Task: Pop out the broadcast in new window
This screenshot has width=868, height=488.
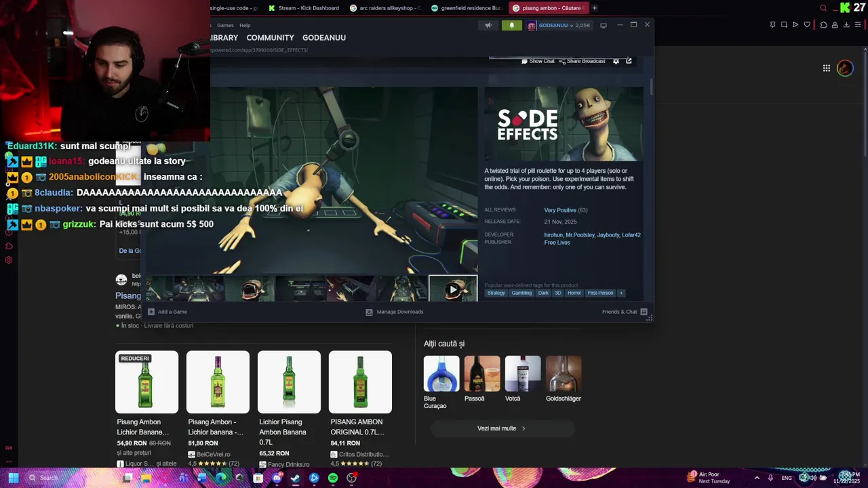Action: [629, 61]
